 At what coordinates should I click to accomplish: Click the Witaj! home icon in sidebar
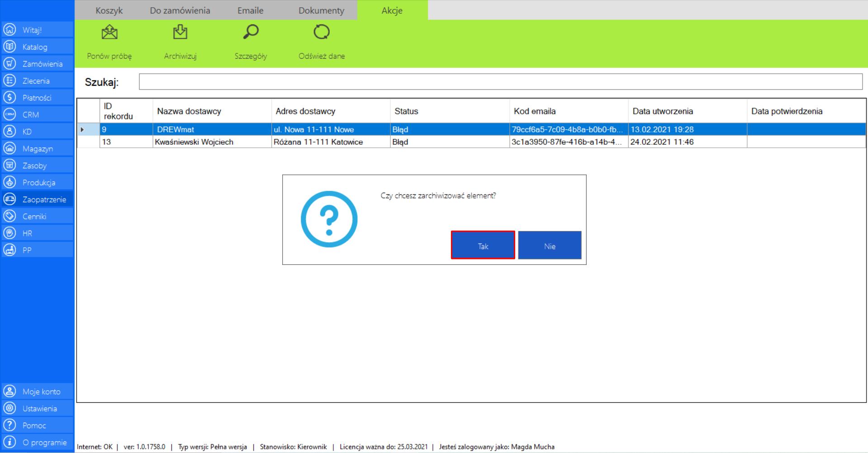[x=9, y=29]
